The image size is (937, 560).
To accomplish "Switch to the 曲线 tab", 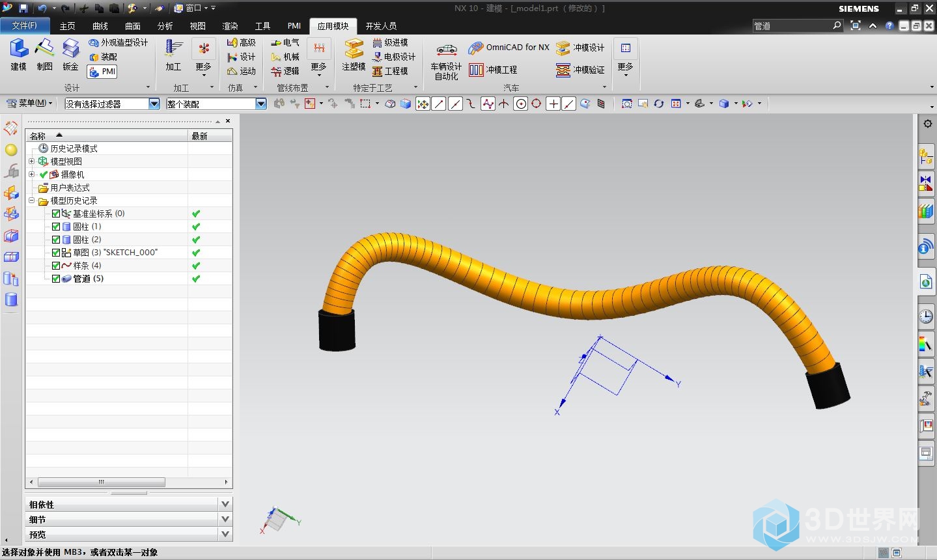I will tap(100, 26).
